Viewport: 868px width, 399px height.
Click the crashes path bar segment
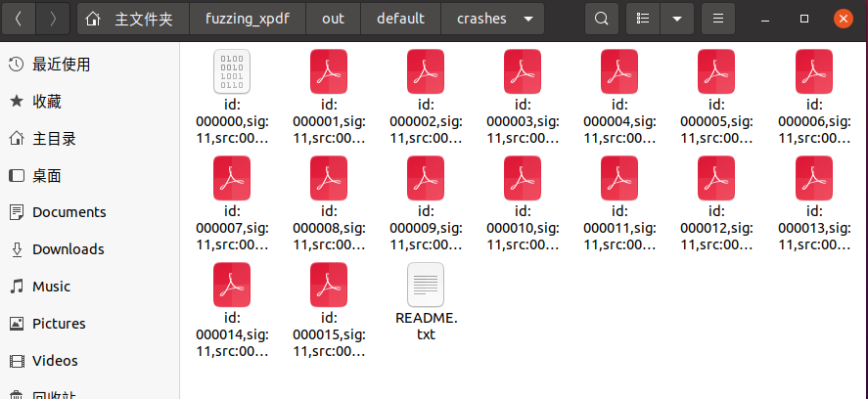pyautogui.click(x=492, y=19)
